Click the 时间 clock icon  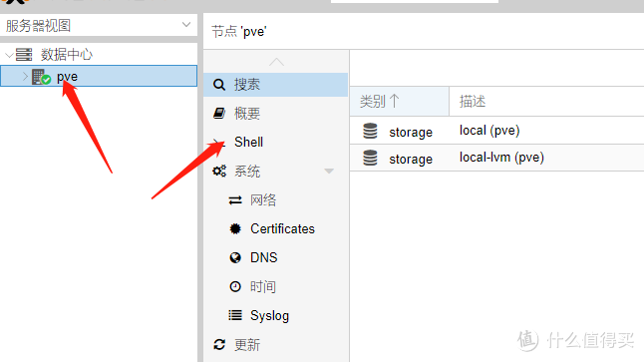coord(235,286)
